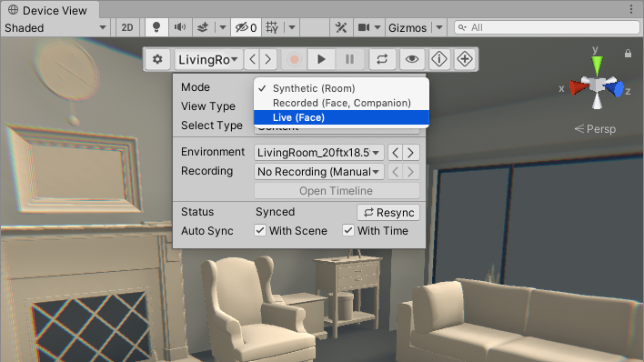644x362 pixels.
Task: Open scene camera settings
Action: (364, 27)
